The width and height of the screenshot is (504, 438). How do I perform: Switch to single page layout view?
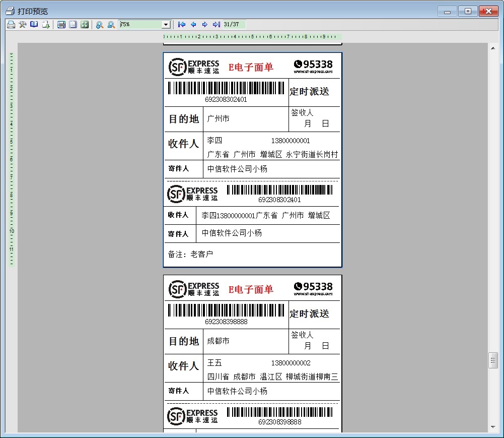pos(73,24)
